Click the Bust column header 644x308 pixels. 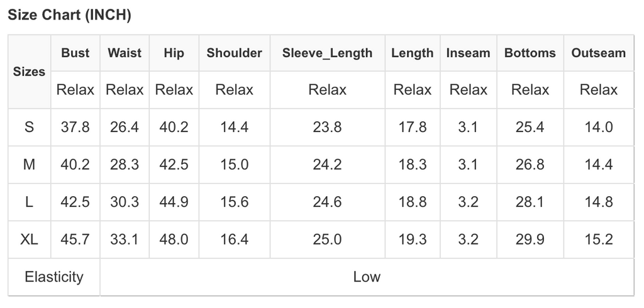pos(75,53)
